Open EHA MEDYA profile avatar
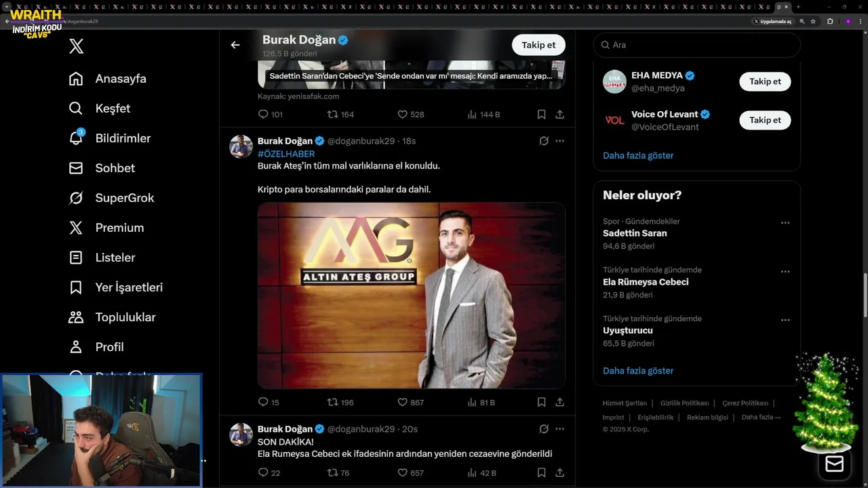This screenshot has height=488, width=868. pyautogui.click(x=614, y=81)
